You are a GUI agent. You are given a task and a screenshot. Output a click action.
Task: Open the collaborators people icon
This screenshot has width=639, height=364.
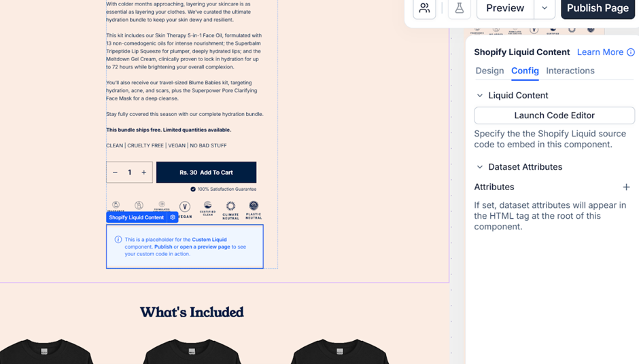(x=424, y=8)
